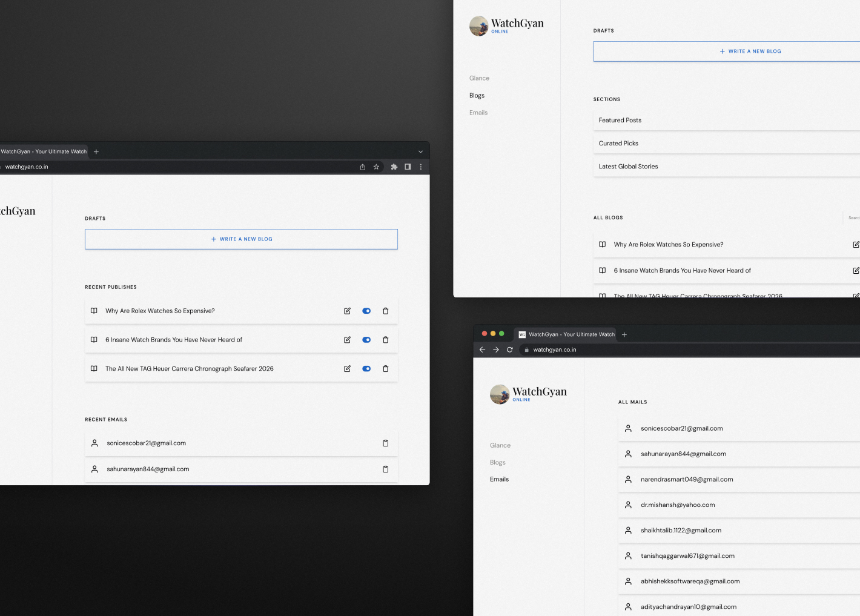Click the "Write a New Blog" button
Screen dimensions: 860x616
click(241, 239)
